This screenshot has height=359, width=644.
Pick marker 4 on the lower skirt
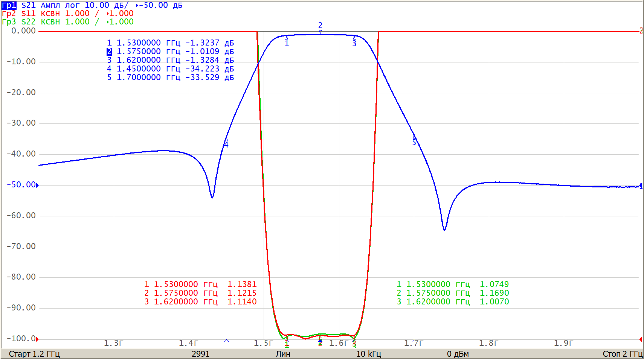click(x=226, y=143)
